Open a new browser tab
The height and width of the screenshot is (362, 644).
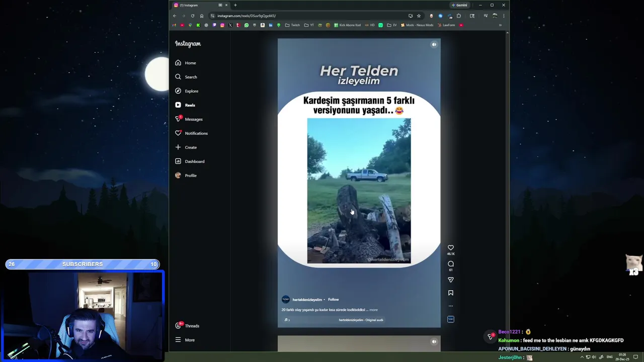(x=235, y=5)
